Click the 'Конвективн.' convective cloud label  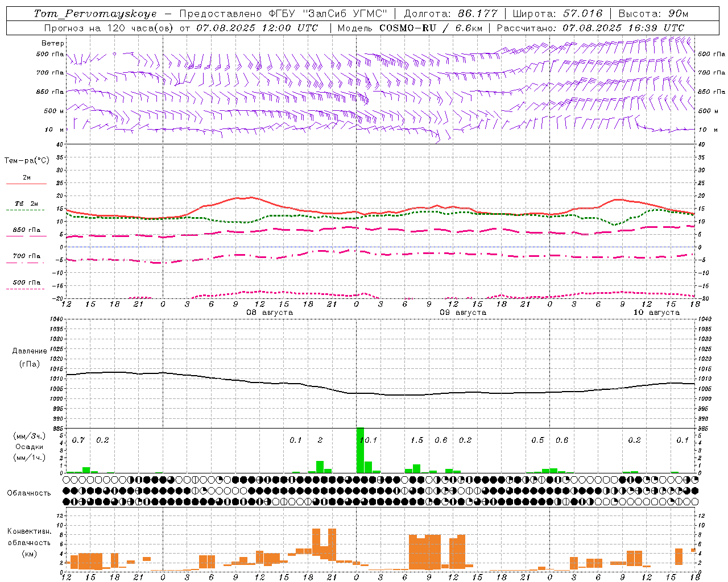30,531
